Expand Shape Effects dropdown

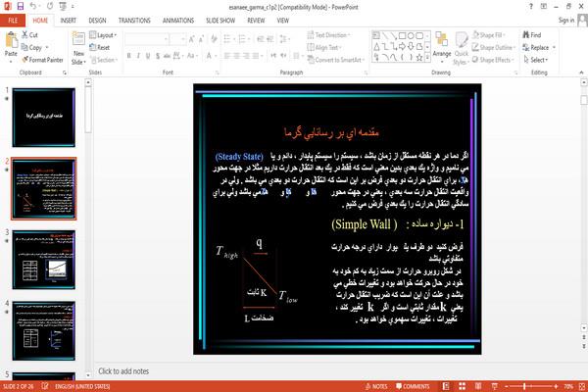click(x=492, y=60)
